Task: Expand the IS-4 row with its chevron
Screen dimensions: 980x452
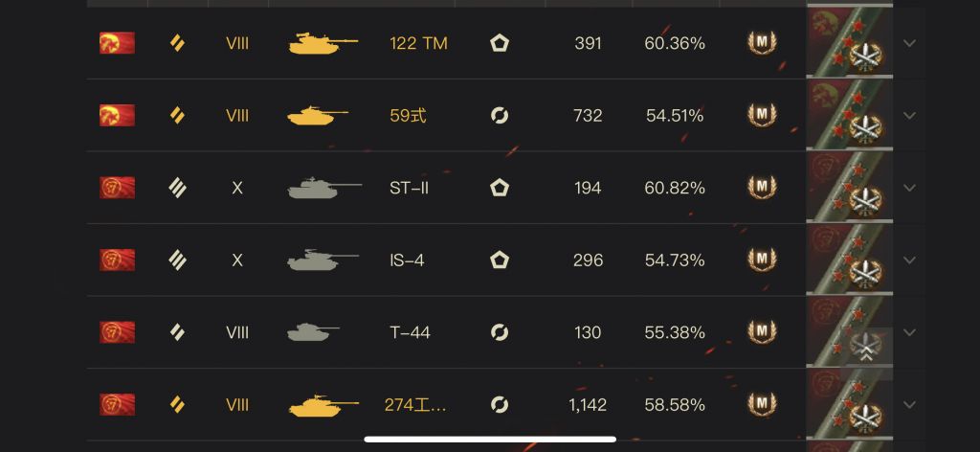Action: pyautogui.click(x=909, y=260)
